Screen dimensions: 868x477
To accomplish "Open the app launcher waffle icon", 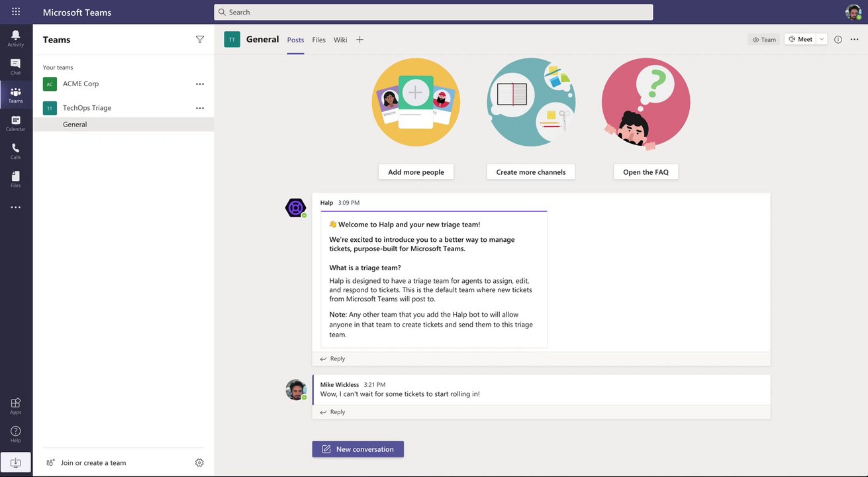I will [16, 12].
